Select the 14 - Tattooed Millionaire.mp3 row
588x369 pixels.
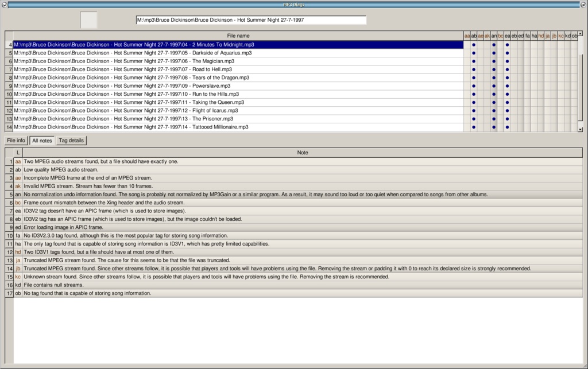point(131,127)
